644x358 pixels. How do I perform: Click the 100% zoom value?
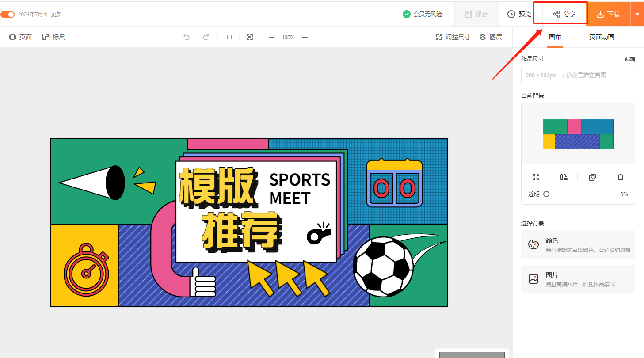[288, 38]
